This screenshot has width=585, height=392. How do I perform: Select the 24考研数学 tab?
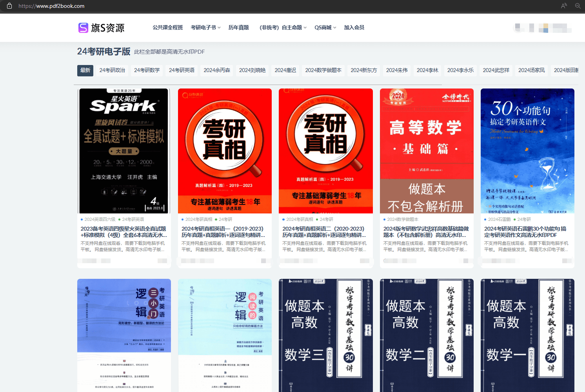pyautogui.click(x=147, y=70)
